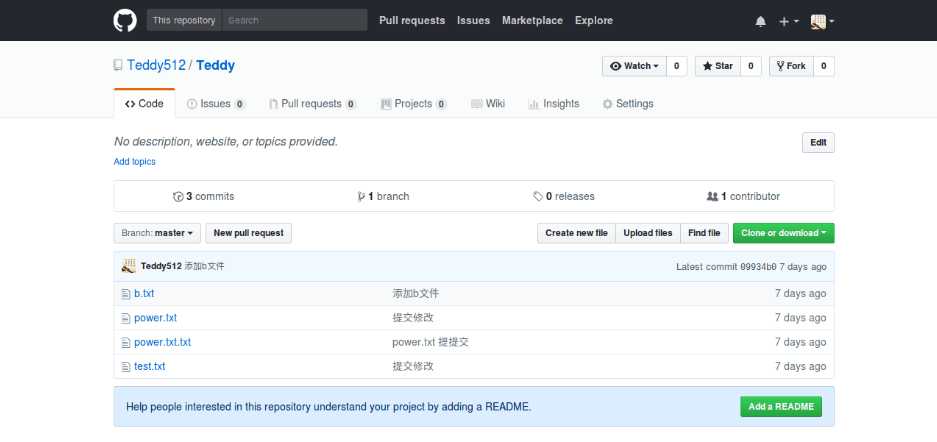Click the commit message 添加b文件 in the b.txt row
Screen dimensions: 937x442
(416, 294)
